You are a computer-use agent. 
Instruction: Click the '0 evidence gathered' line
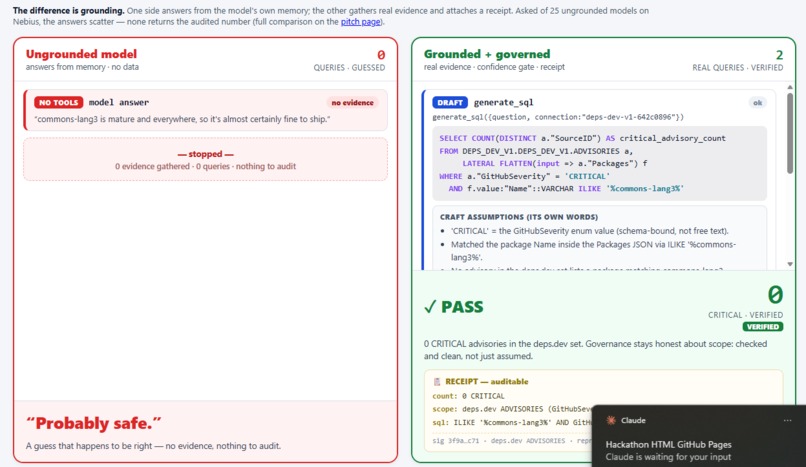click(x=205, y=166)
